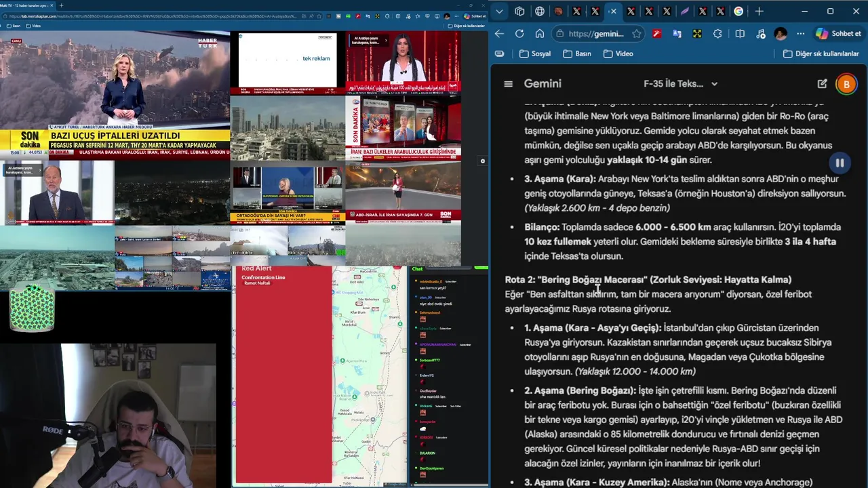Open Extensions puzzle icon in right browser
The image size is (868, 488).
coord(718,33)
